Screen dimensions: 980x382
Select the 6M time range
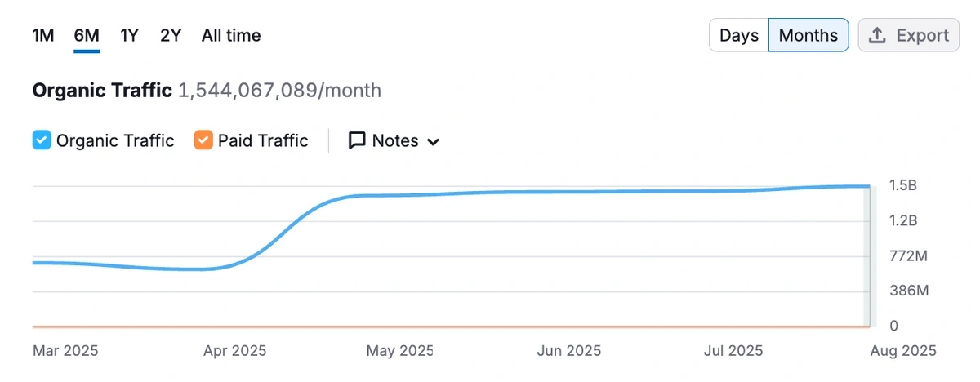click(x=87, y=35)
